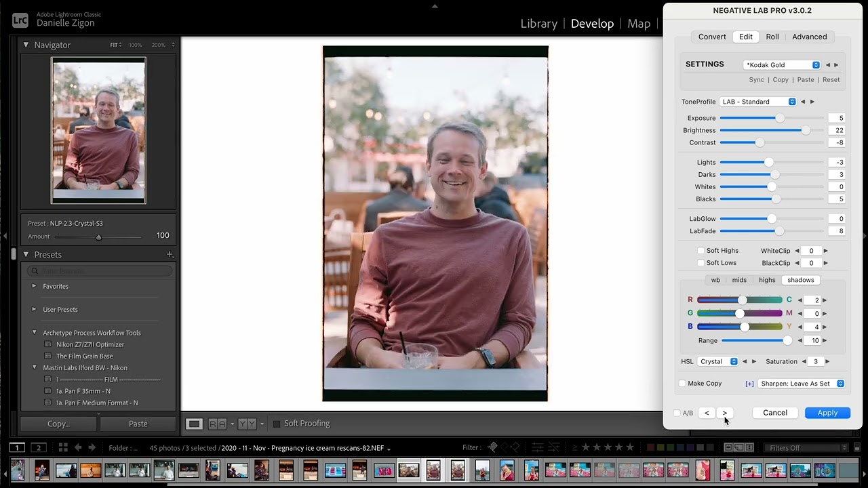
Task: Open second window display 2
Action: (x=39, y=447)
